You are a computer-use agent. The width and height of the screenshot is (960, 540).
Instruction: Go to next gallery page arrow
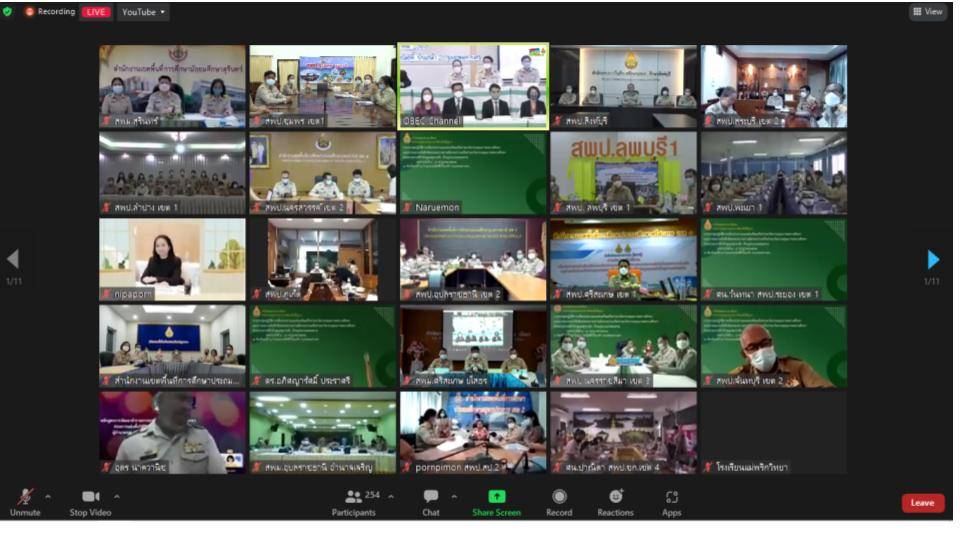(x=933, y=260)
